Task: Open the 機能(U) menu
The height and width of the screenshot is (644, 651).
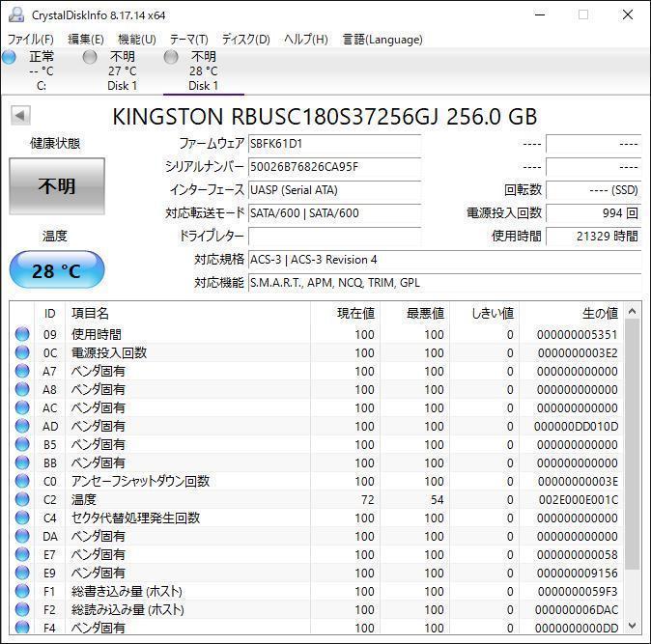Action: pos(137,40)
